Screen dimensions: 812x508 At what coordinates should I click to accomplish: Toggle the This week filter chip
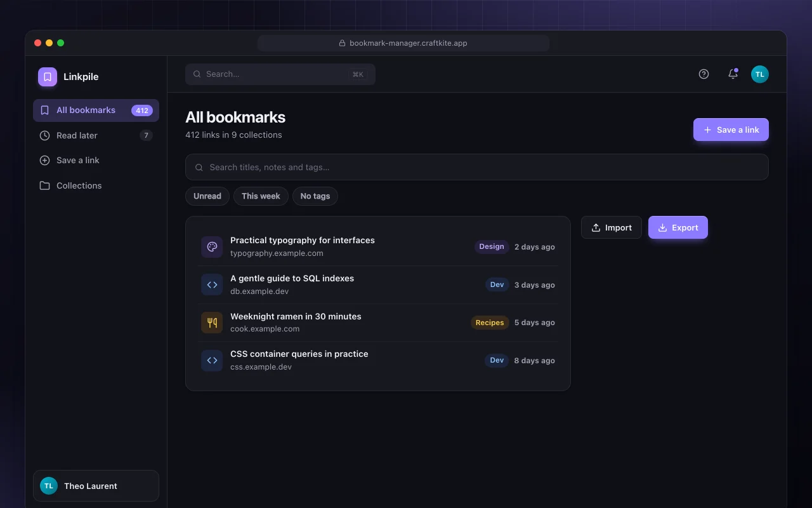(x=261, y=196)
